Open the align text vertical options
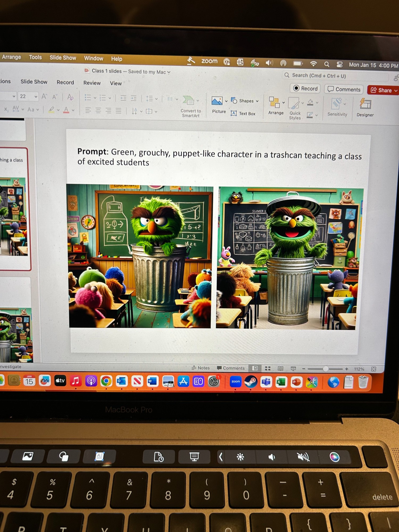Screen dimensions: 399x532 coord(151,111)
